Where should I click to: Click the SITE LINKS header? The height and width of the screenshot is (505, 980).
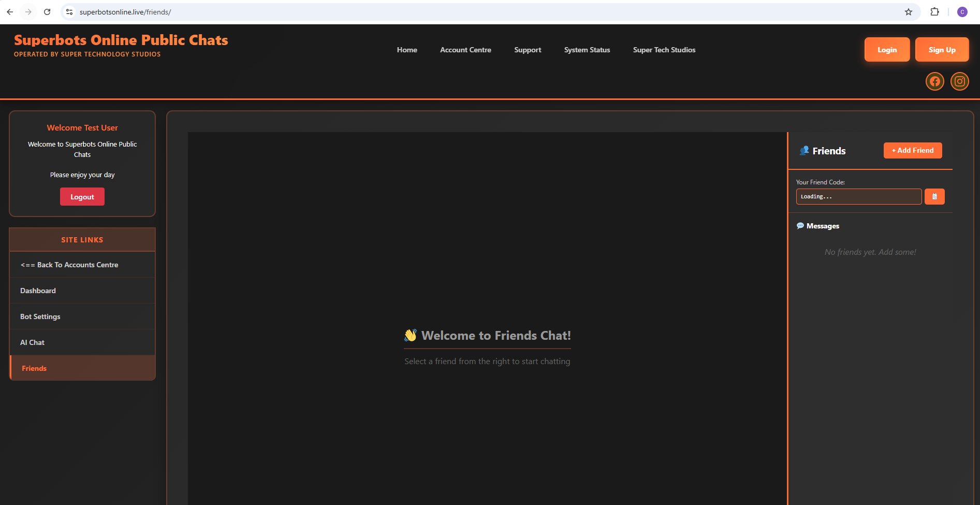point(82,240)
